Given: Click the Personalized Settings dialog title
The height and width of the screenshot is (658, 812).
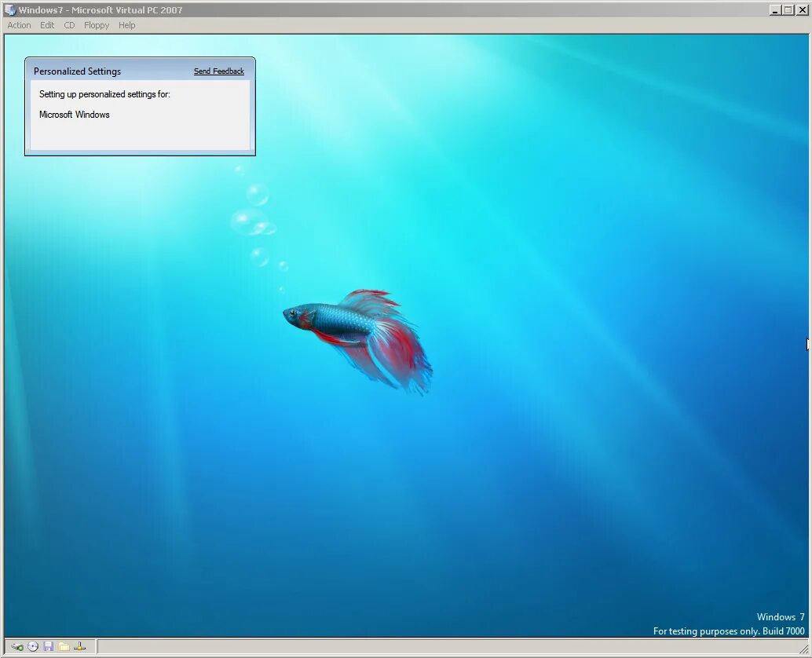Looking at the screenshot, I should pos(77,71).
